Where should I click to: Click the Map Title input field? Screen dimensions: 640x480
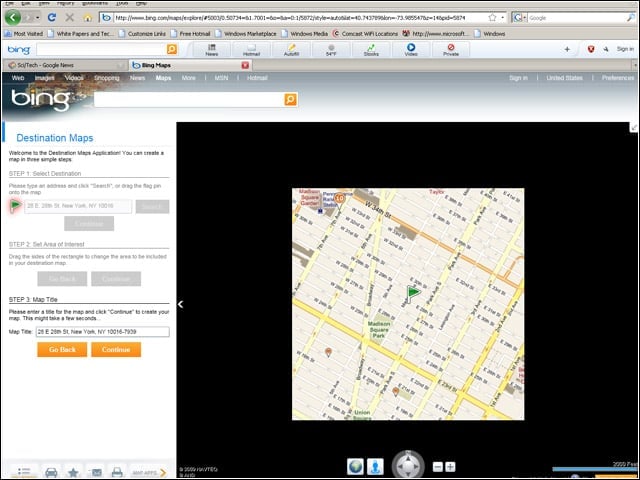pos(102,332)
